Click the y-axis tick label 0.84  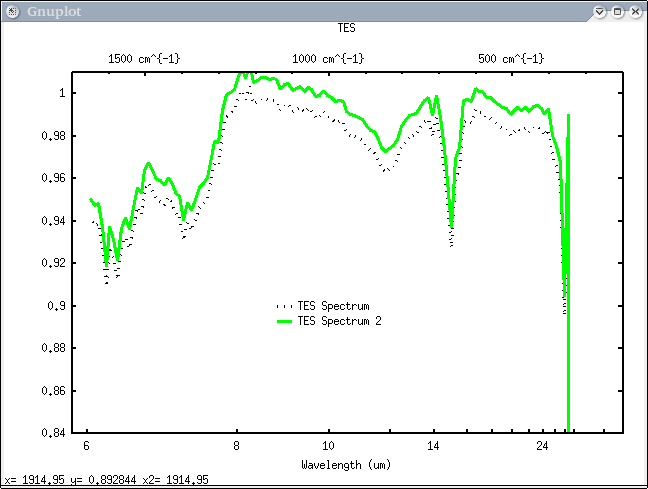click(x=53, y=433)
